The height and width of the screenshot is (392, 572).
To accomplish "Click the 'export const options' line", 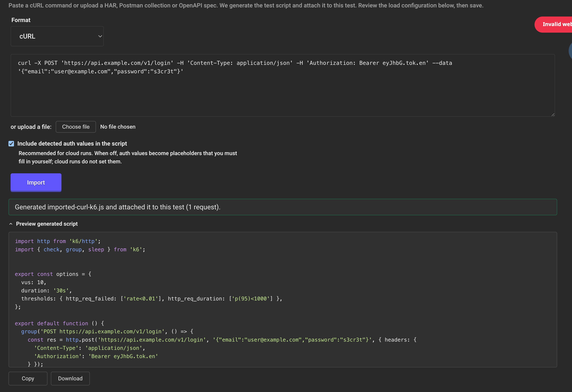I will [x=53, y=274].
